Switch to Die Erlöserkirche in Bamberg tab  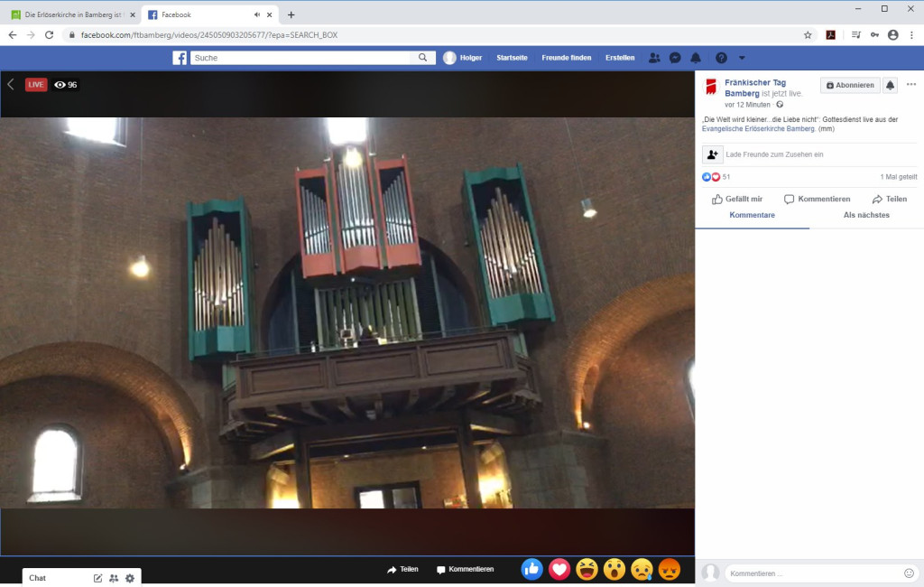pyautogui.click(x=72, y=14)
